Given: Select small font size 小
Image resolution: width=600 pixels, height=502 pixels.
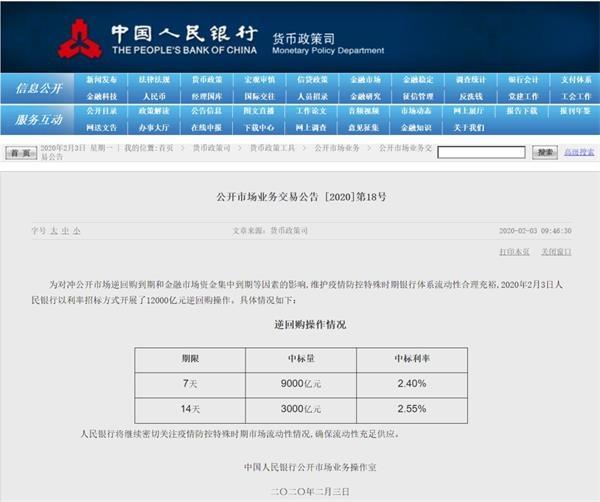Looking at the screenshot, I should click(77, 231).
